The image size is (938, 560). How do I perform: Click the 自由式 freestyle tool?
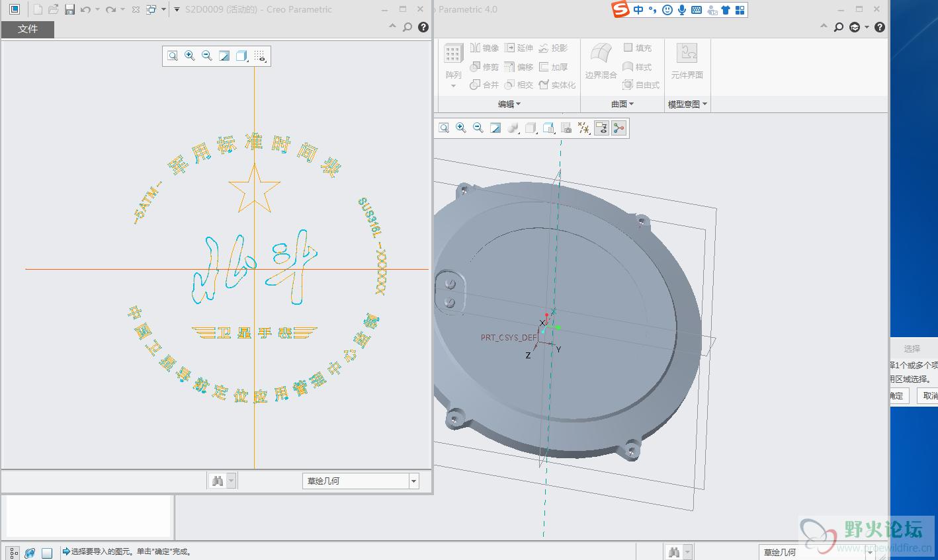[x=641, y=85]
